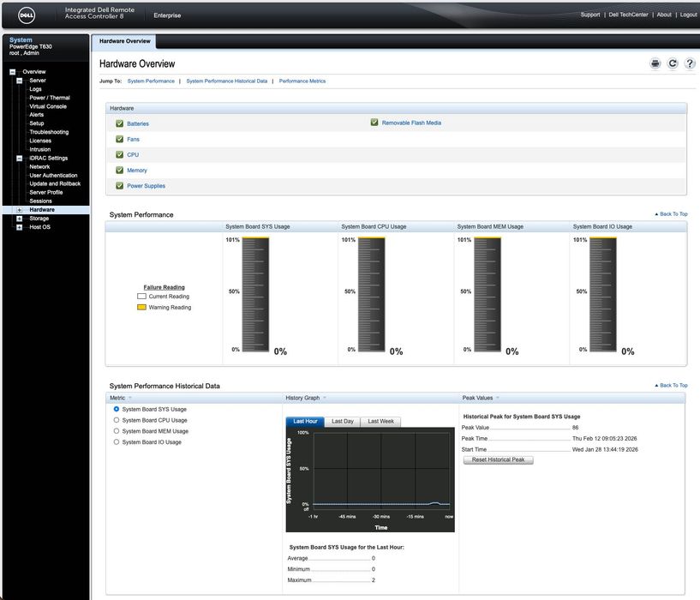The height and width of the screenshot is (600, 700).
Task: Jump to System Performance section
Action: pyautogui.click(x=151, y=81)
